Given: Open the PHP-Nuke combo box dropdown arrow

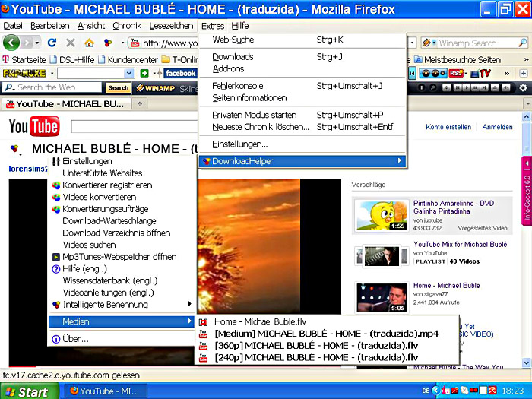Looking at the screenshot, I should [x=129, y=73].
